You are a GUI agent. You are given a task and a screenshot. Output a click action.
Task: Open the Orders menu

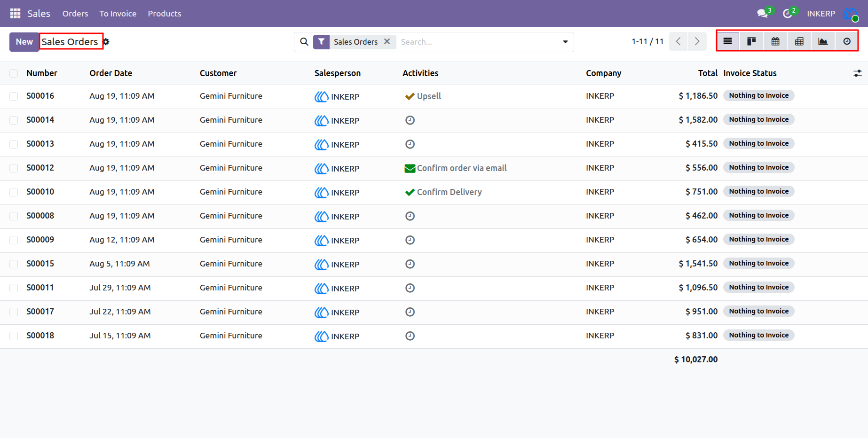[75, 14]
